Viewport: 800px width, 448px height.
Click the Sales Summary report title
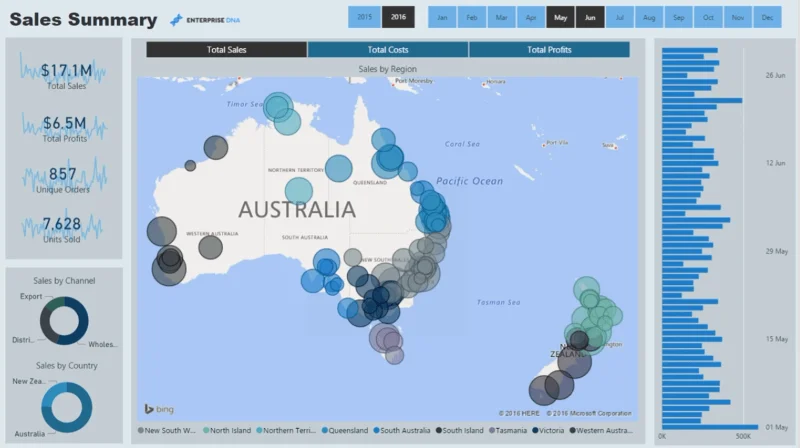(x=83, y=19)
